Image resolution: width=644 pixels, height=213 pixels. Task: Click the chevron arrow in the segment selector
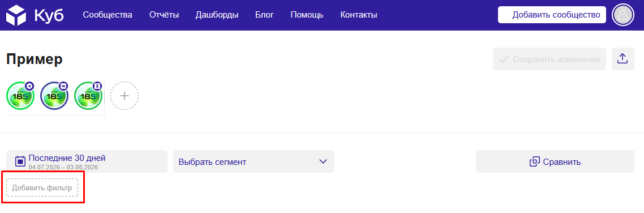[323, 161]
